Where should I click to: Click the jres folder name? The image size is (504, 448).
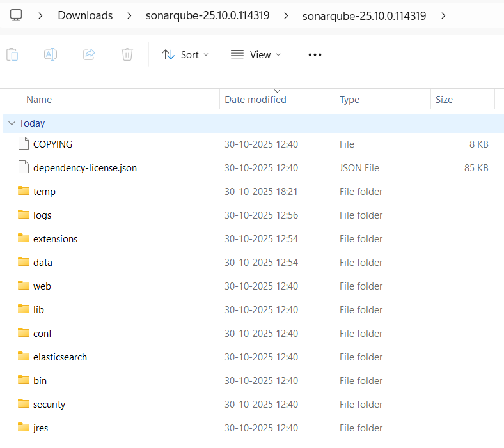[x=40, y=428]
